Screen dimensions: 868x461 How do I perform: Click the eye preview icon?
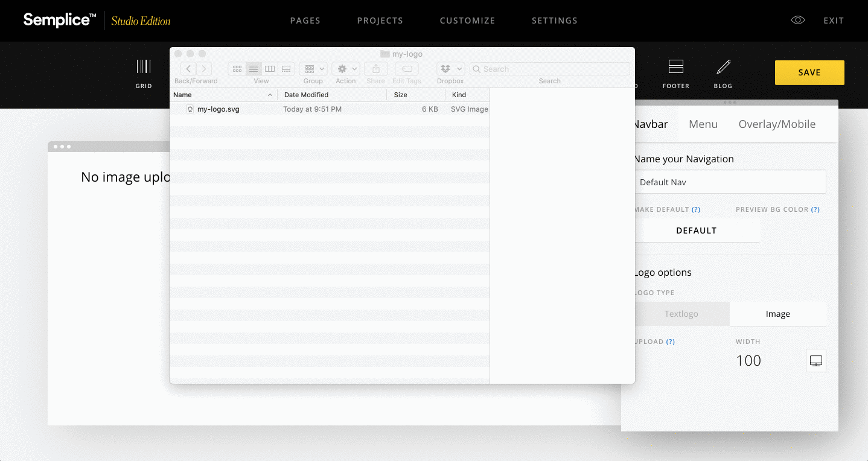[x=798, y=21]
